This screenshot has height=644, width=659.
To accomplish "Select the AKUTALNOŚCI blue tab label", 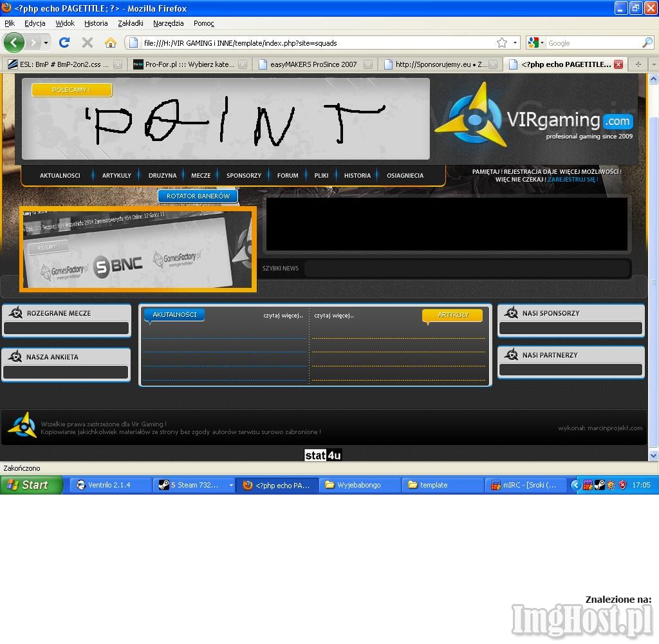I will tap(174, 315).
